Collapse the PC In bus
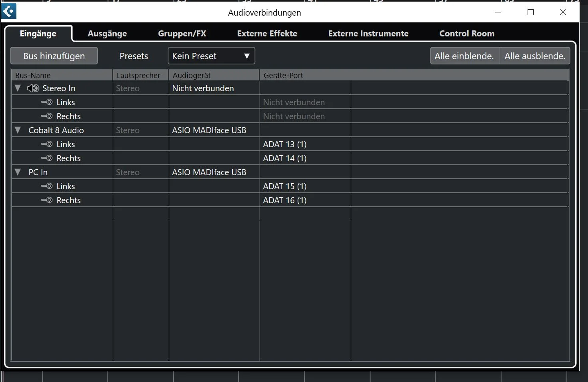Viewport: 588px width, 382px height. [x=18, y=172]
